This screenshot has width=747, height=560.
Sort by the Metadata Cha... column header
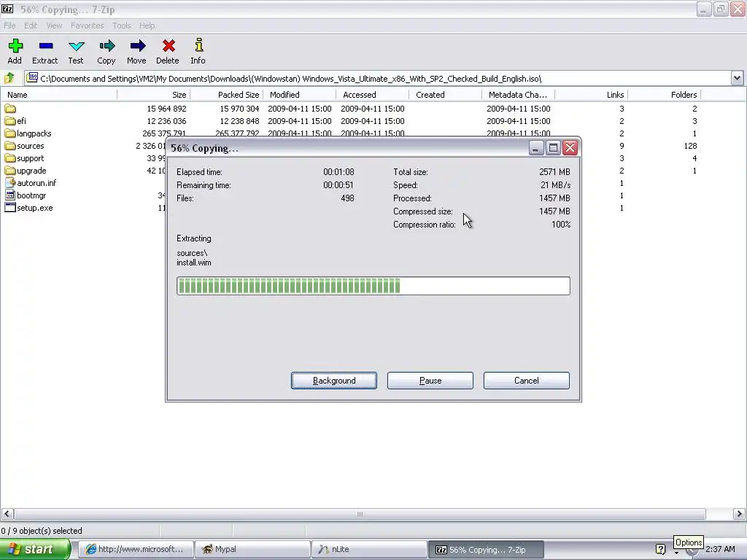(518, 95)
